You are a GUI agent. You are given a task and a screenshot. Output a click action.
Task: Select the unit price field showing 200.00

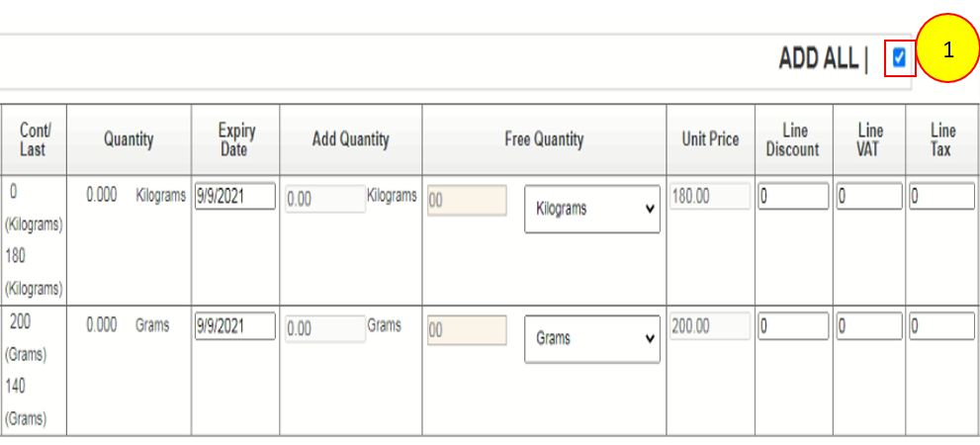tap(708, 327)
